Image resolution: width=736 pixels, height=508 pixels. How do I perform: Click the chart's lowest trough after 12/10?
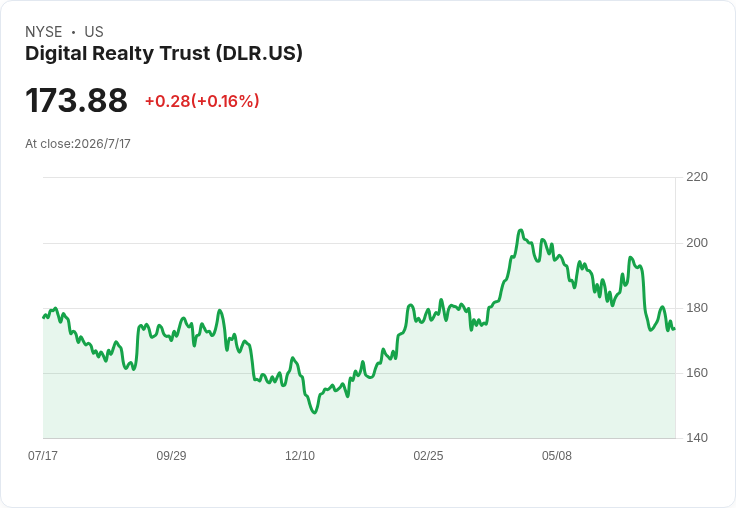click(x=314, y=413)
